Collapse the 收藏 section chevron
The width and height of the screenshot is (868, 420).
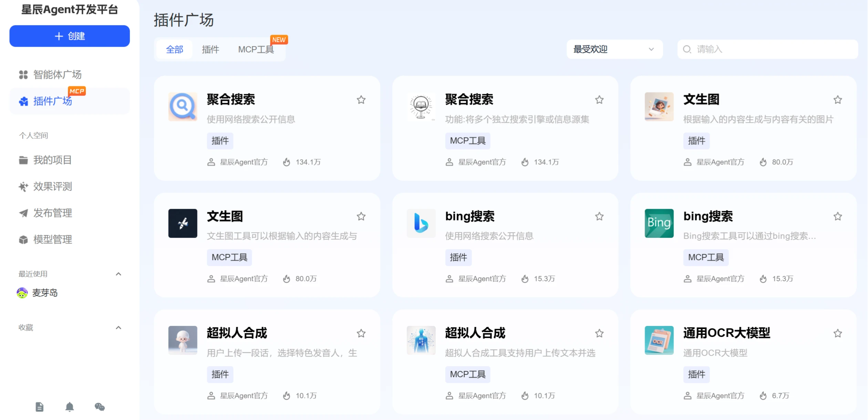coord(118,328)
